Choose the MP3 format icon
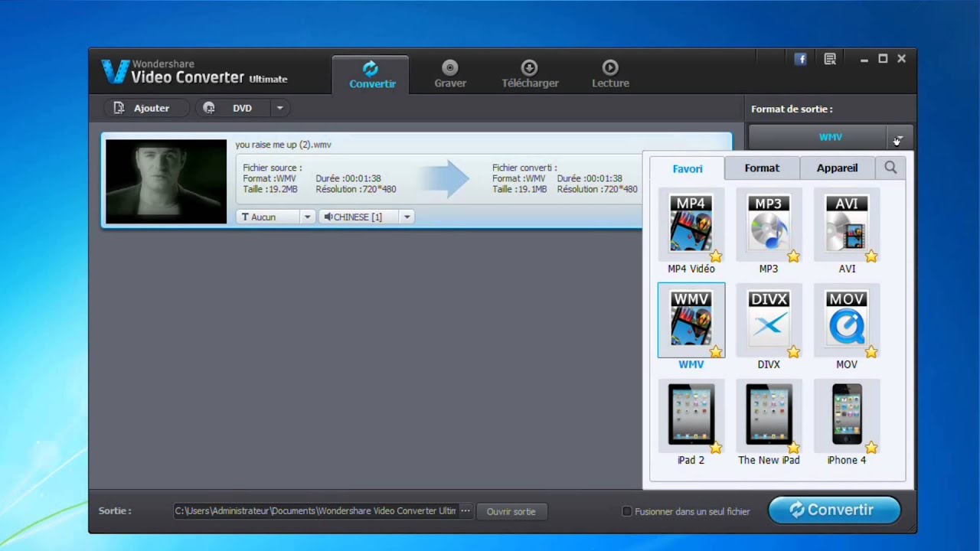The width and height of the screenshot is (980, 551). (x=769, y=223)
